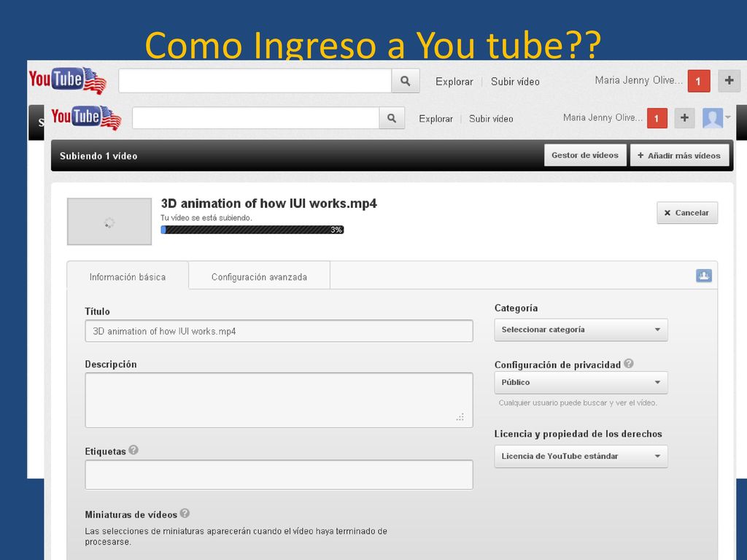Focus the front window search field
The width and height of the screenshot is (747, 560).
256,118
